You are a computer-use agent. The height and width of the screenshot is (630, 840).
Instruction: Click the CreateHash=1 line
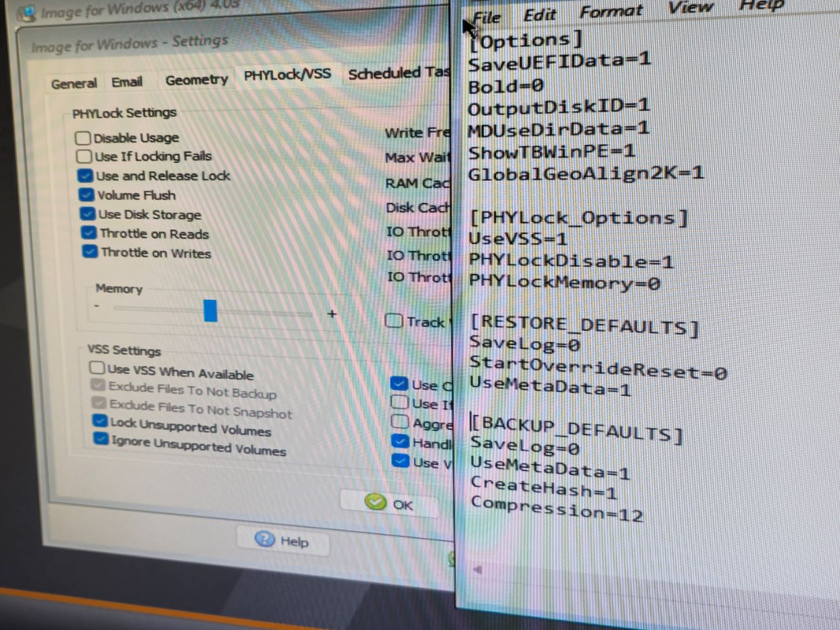(x=544, y=487)
